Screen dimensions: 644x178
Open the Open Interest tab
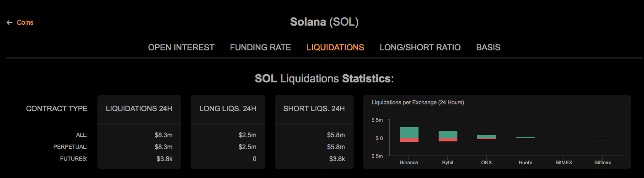pos(181,47)
